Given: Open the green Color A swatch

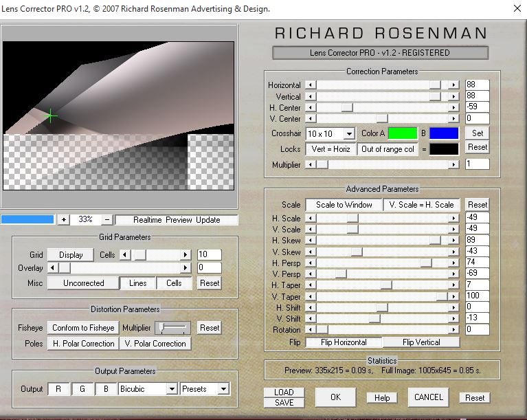Looking at the screenshot, I should point(403,133).
